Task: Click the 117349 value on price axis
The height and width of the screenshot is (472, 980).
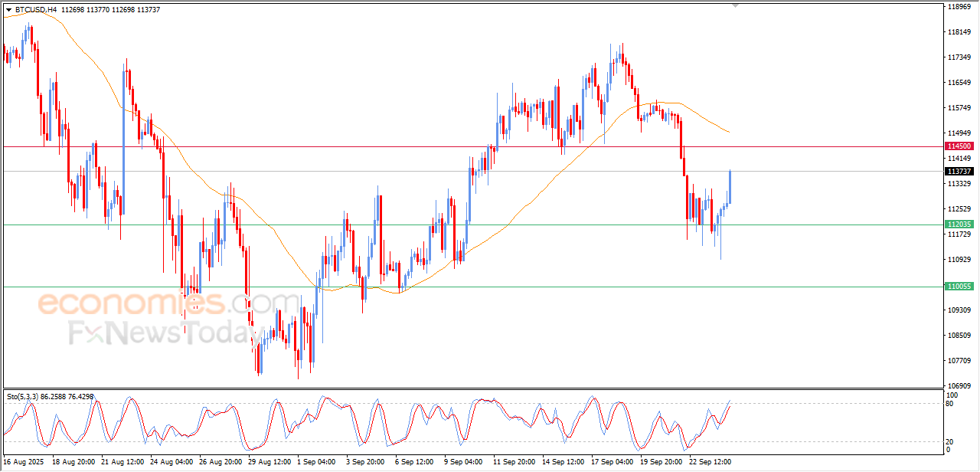Action: tap(959, 57)
